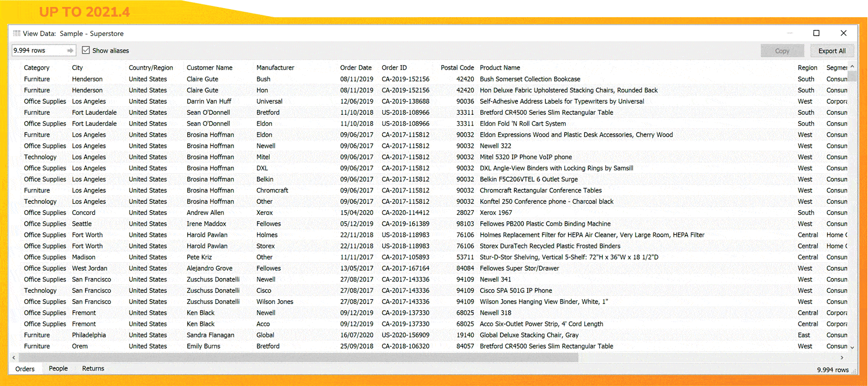
Task: Select the Postal Code column header
Action: (457, 68)
